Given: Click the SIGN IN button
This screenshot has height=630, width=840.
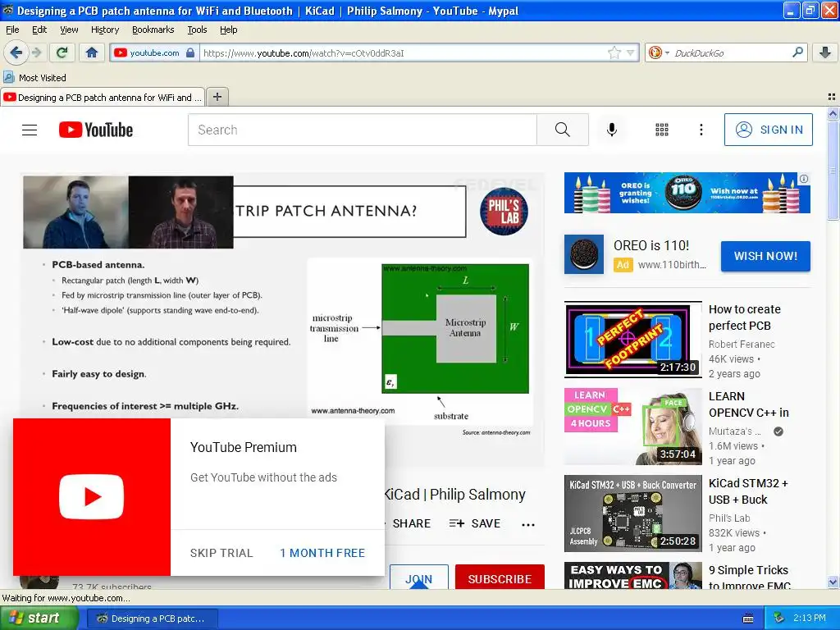Looking at the screenshot, I should click(768, 130).
